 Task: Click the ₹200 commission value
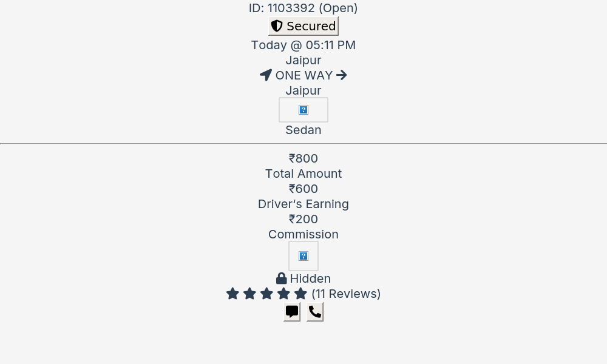point(303,219)
